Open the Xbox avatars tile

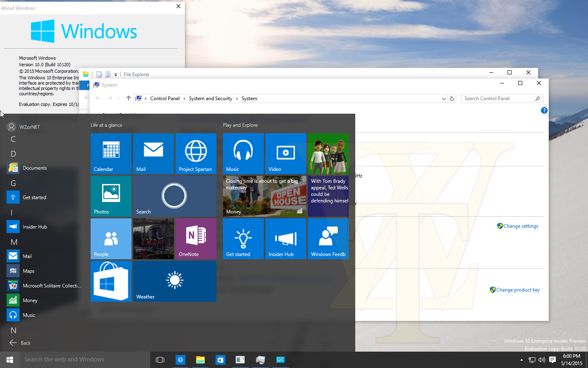tap(328, 154)
